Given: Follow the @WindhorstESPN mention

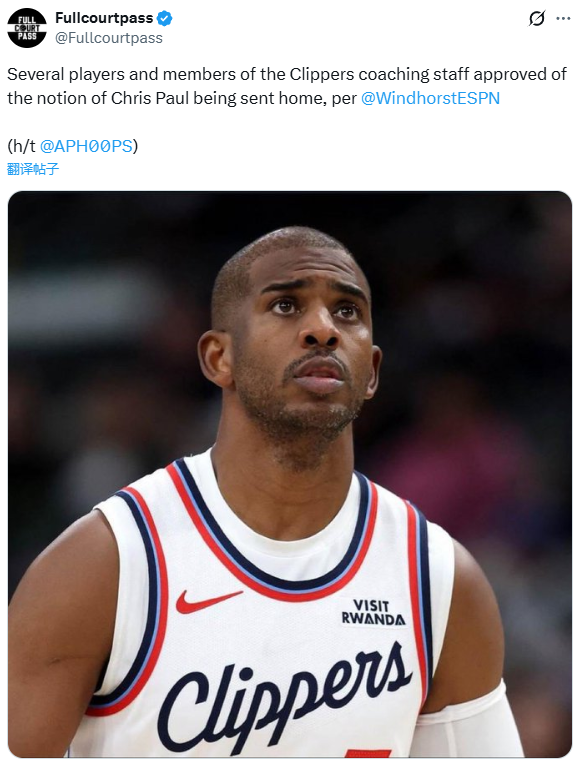Looking at the screenshot, I should [430, 98].
